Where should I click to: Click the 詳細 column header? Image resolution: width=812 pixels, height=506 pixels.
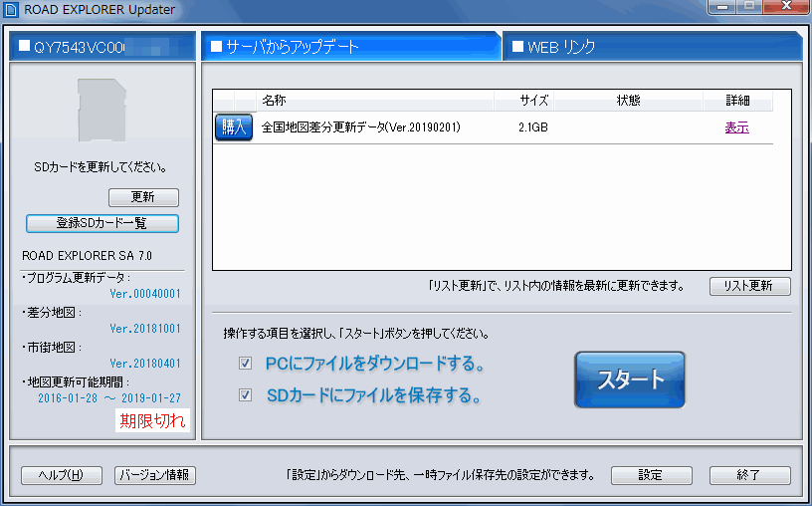point(737,100)
